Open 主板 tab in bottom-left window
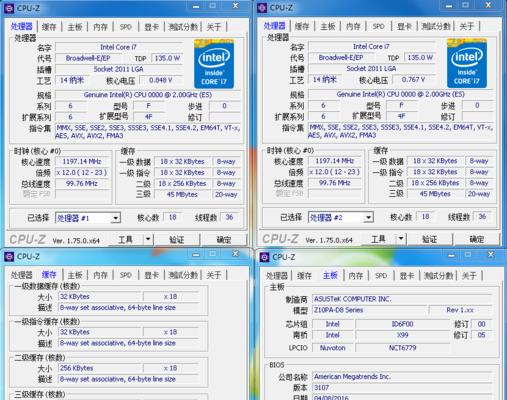The width and height of the screenshot is (507, 400). coord(75,275)
